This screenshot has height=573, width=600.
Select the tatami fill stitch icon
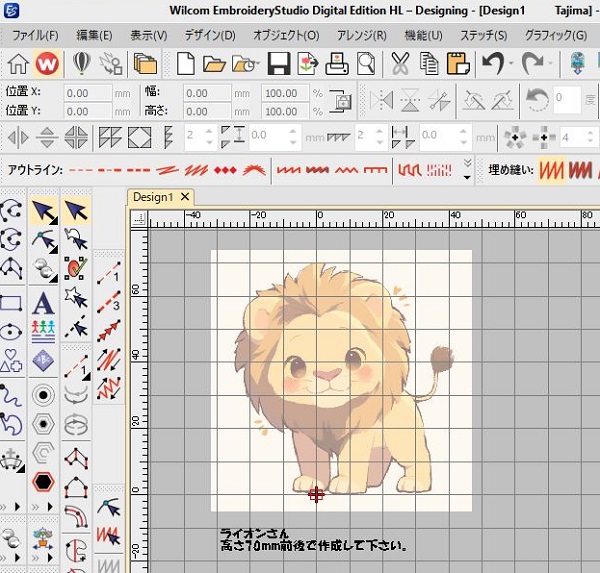coord(551,170)
